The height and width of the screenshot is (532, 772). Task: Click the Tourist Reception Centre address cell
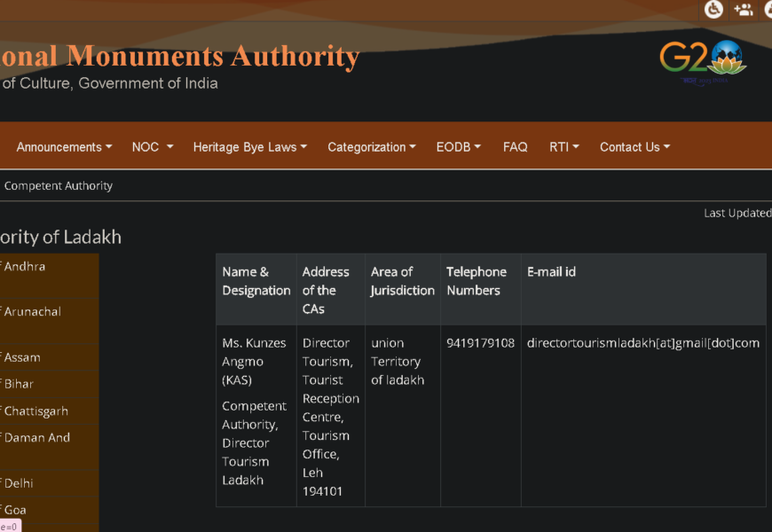click(x=330, y=417)
